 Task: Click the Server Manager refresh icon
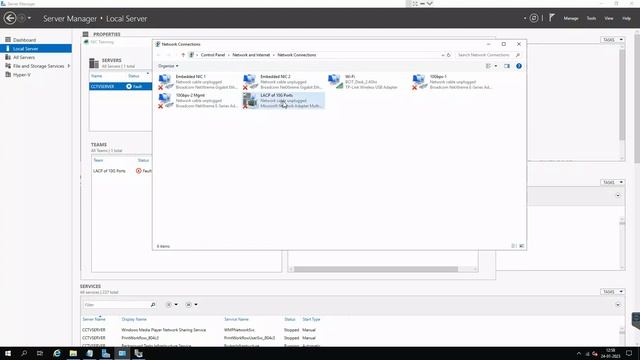533,18
